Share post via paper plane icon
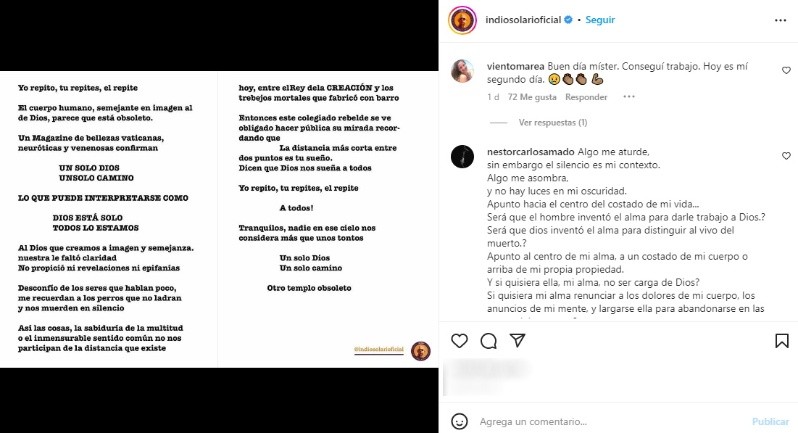Screen dimensions: 798x433 [x=518, y=340]
